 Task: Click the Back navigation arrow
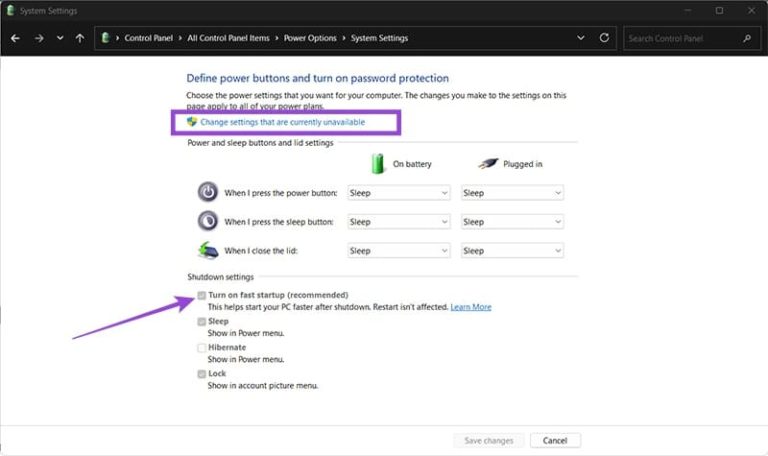(x=15, y=38)
